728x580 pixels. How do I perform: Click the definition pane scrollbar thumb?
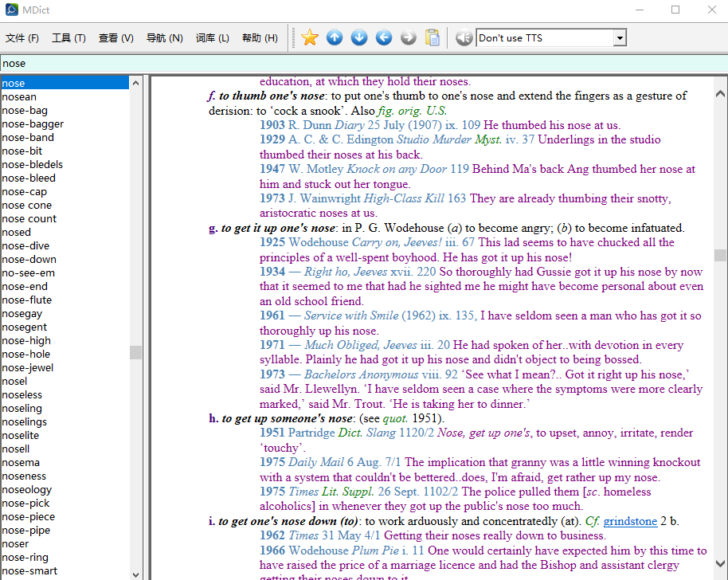click(720, 255)
